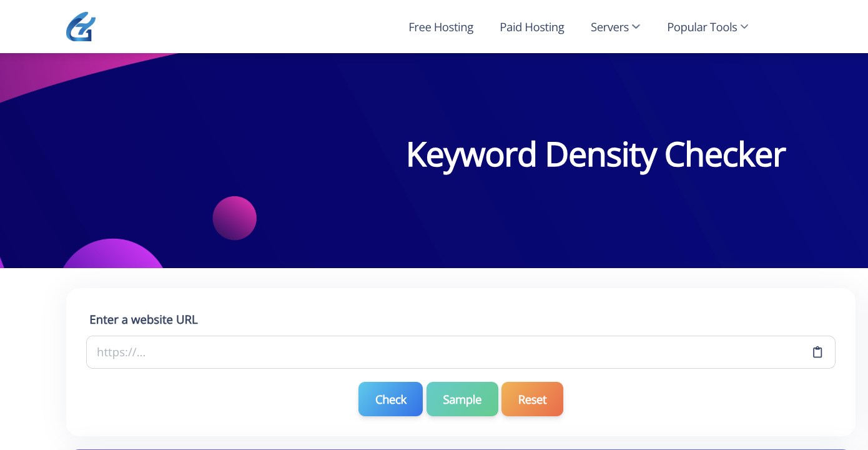Click the word 'Servers' in the navigation
The image size is (868, 450).
609,27
